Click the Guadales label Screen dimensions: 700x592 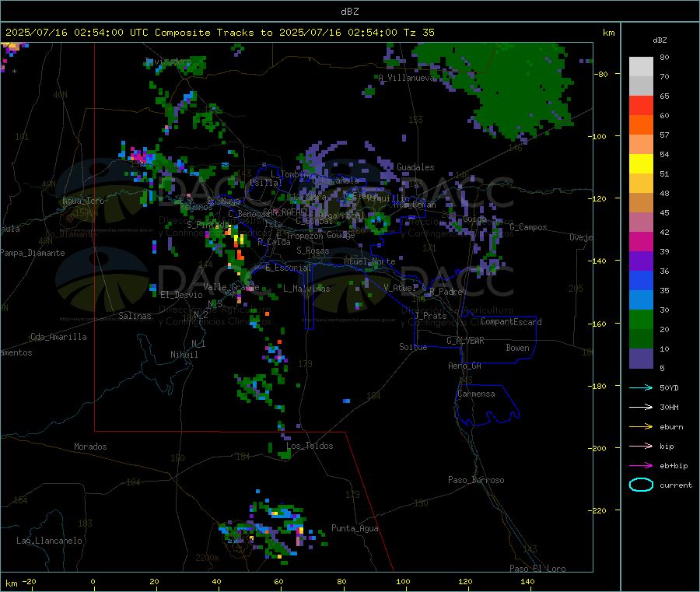point(415,167)
